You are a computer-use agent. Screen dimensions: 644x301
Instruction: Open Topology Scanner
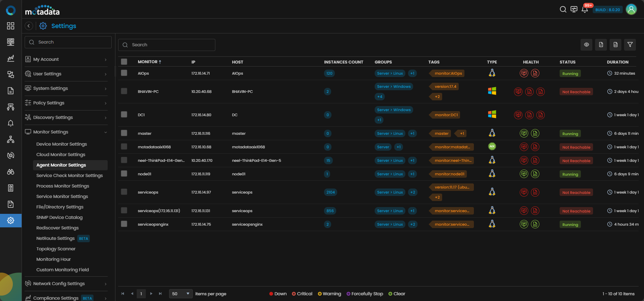(56, 249)
